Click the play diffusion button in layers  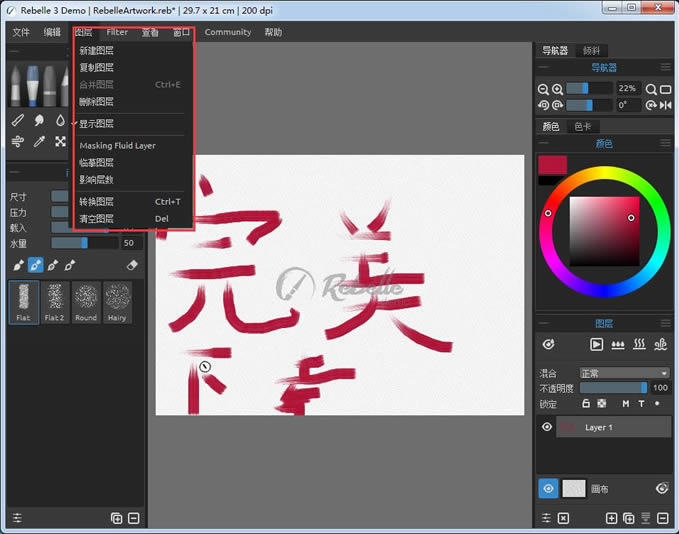pyautogui.click(x=596, y=344)
